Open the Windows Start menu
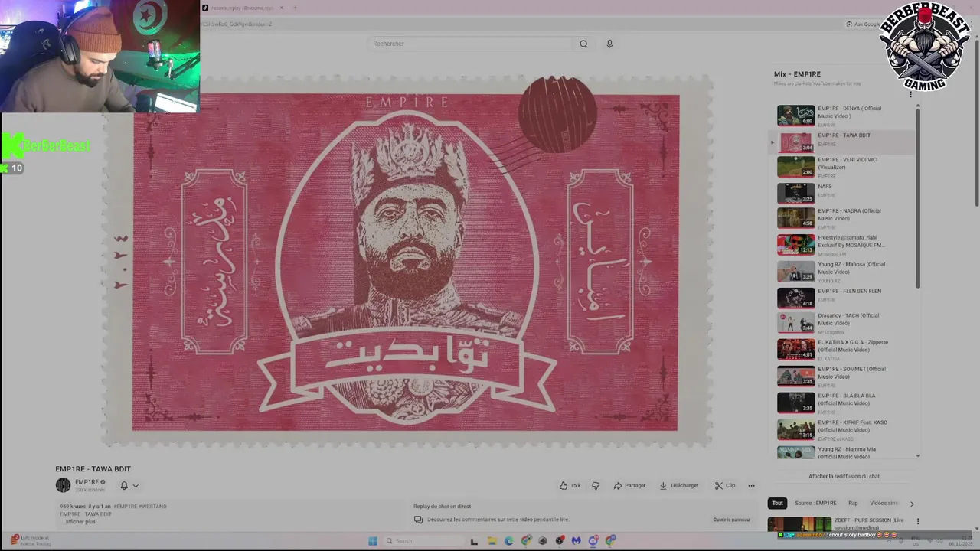The height and width of the screenshot is (551, 980). (373, 541)
